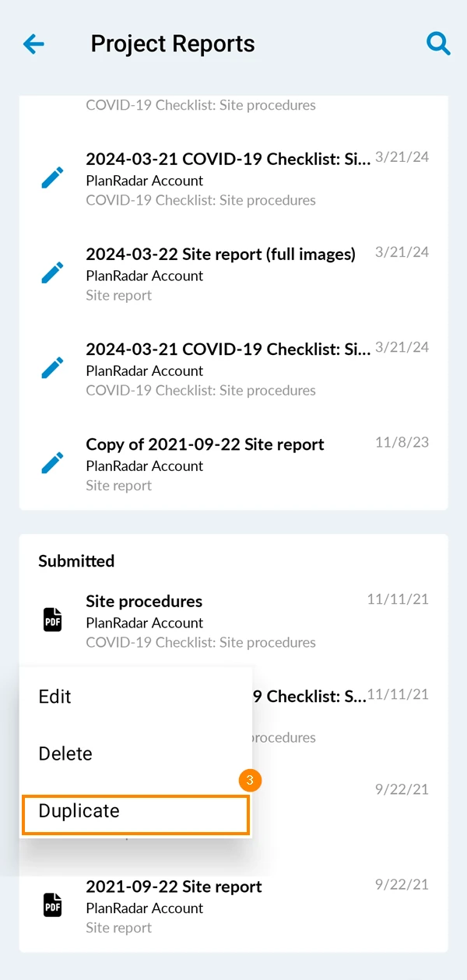The image size is (467, 980).
Task: Tap pencil icon of first 3/21/24 COVID-19 checklist
Action: click(52, 178)
